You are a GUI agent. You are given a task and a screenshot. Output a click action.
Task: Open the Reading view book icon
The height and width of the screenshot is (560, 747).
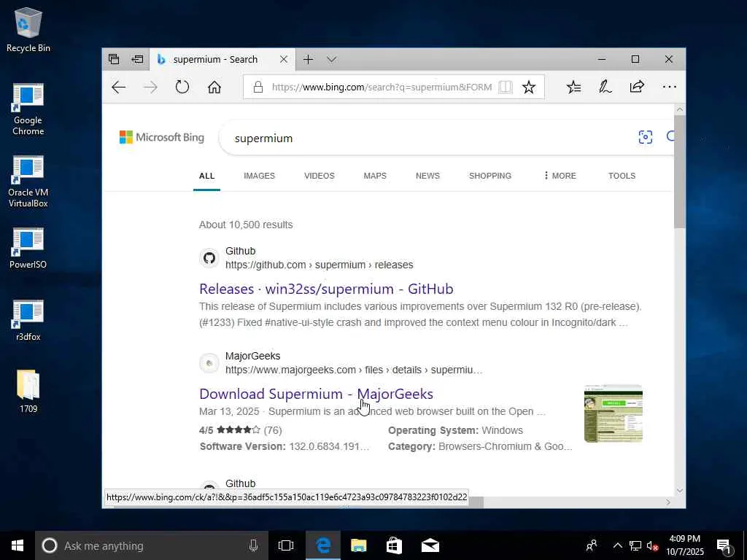point(505,87)
